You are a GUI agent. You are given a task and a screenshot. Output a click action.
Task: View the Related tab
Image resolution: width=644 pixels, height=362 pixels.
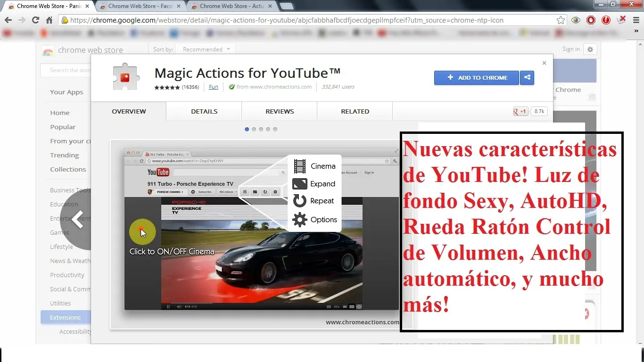coord(355,112)
